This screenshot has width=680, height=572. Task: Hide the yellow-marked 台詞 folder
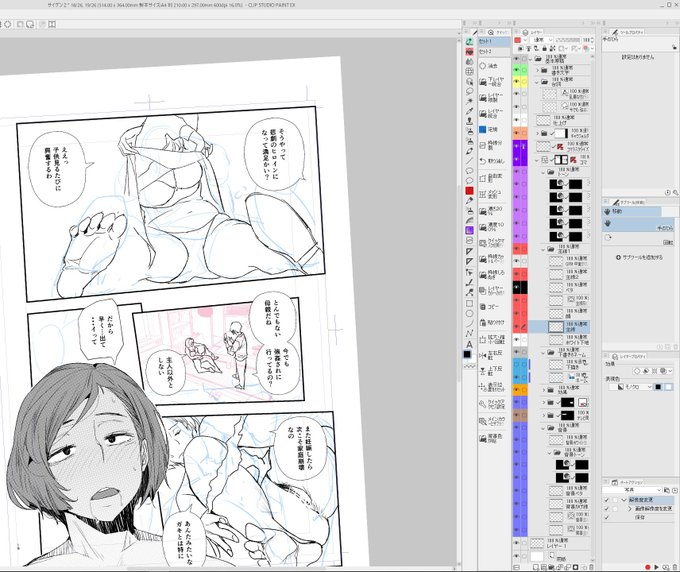[x=516, y=82]
